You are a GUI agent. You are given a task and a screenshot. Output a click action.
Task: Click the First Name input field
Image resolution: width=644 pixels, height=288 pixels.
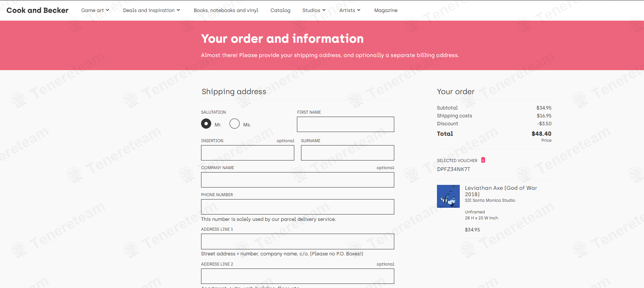345,124
